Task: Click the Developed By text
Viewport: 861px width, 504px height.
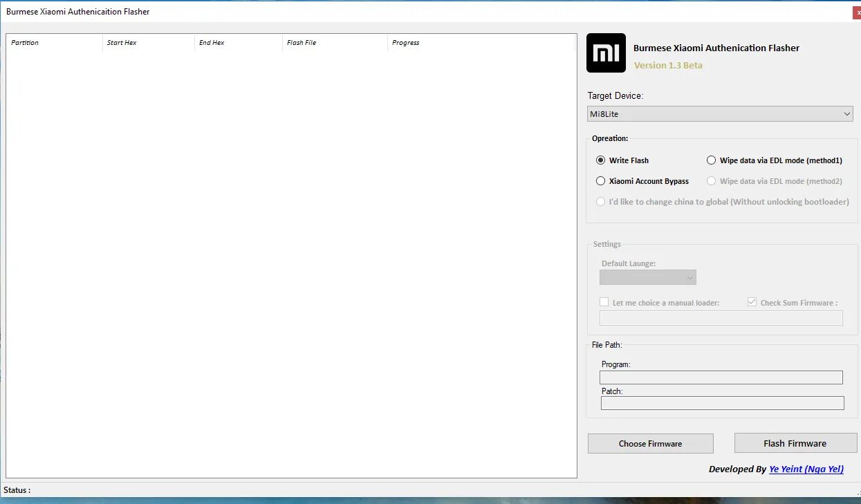Action: pyautogui.click(x=738, y=469)
